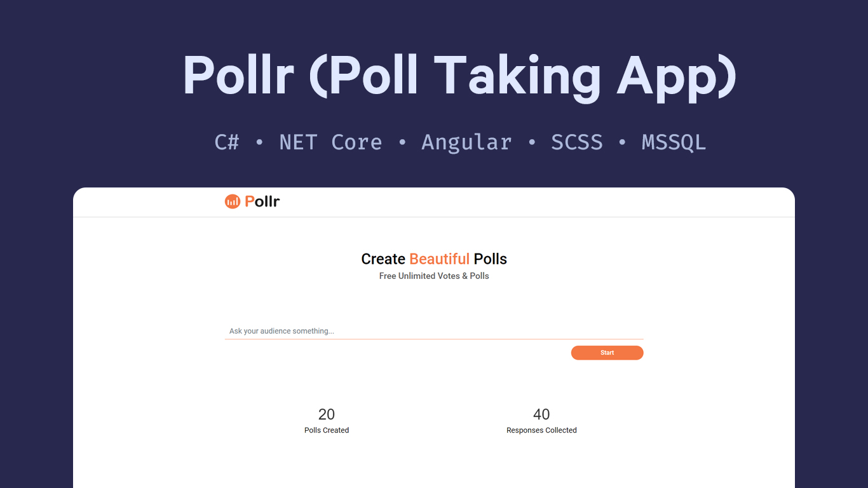Select the "Angular" technology label

coord(466,142)
